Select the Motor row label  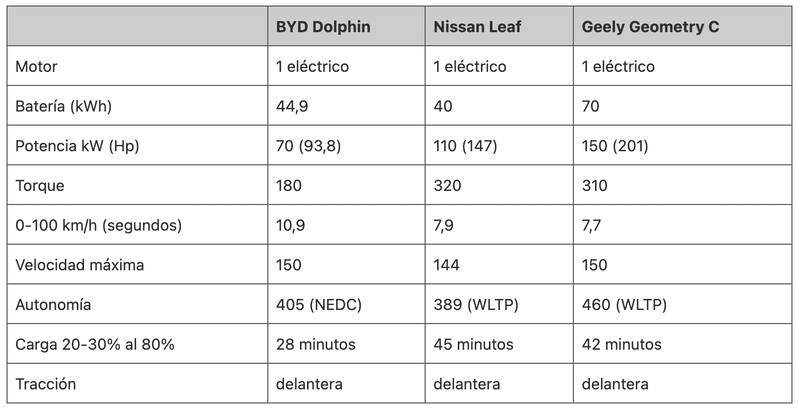(x=39, y=67)
